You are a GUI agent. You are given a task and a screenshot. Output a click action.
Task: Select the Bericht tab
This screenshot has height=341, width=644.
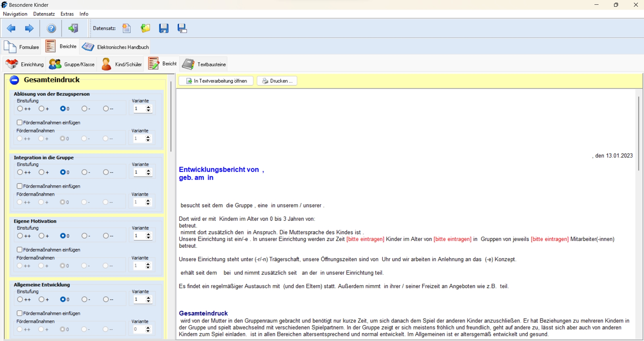(162, 64)
